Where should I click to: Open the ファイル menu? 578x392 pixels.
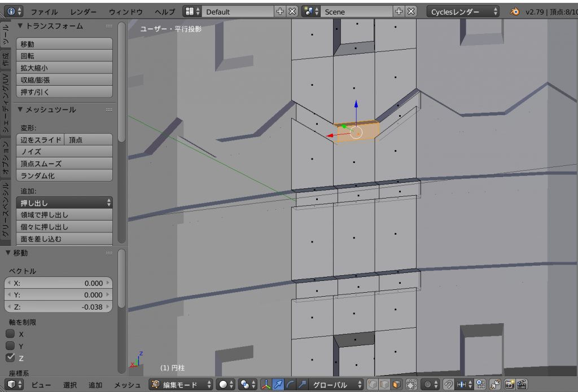(x=44, y=11)
